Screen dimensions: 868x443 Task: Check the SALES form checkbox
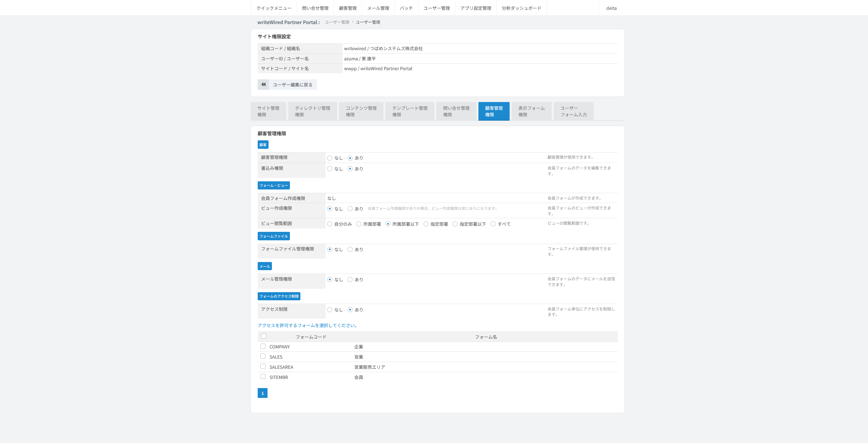point(263,356)
